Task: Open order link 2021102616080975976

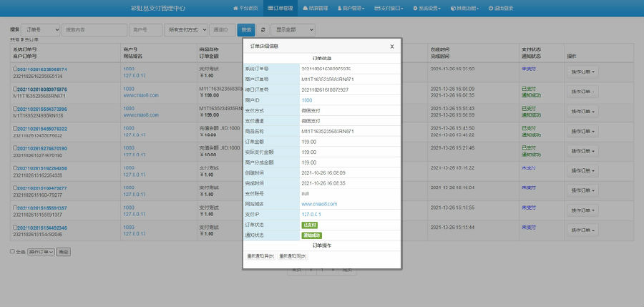Action: [42, 89]
